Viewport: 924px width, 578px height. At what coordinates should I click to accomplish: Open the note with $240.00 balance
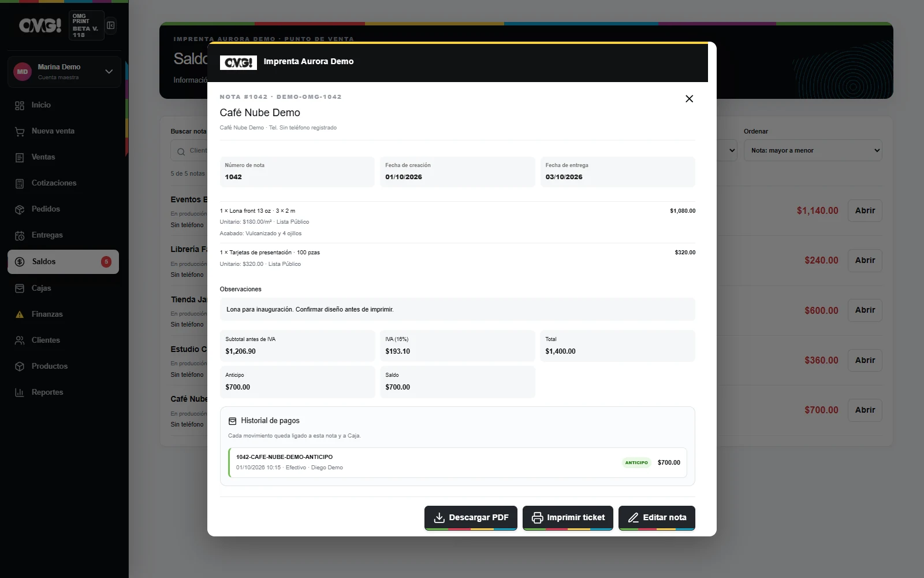[865, 261]
